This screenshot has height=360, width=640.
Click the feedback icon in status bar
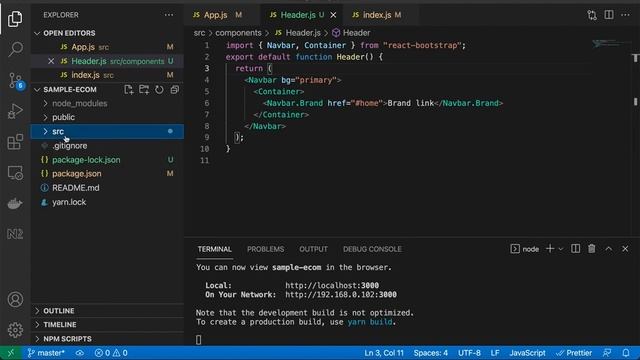coord(607,353)
